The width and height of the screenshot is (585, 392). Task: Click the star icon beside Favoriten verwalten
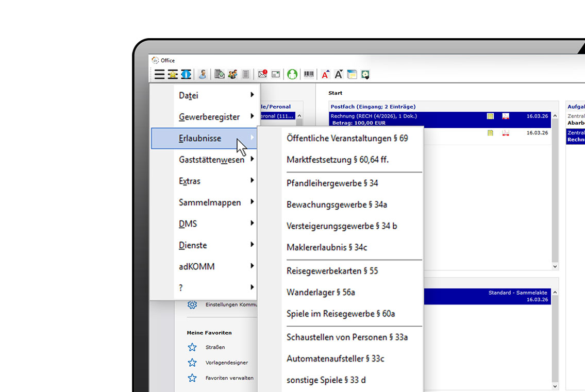[192, 378]
